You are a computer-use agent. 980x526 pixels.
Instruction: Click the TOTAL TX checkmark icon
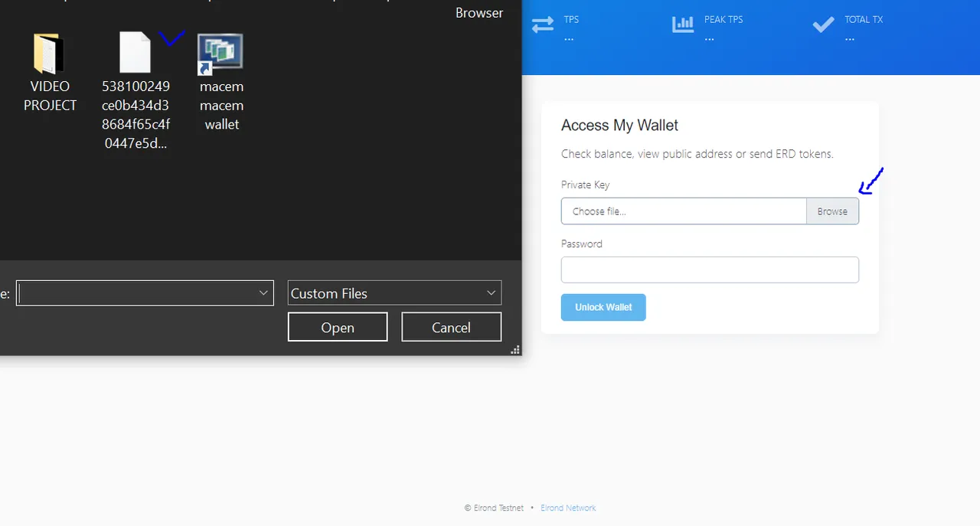tap(824, 25)
